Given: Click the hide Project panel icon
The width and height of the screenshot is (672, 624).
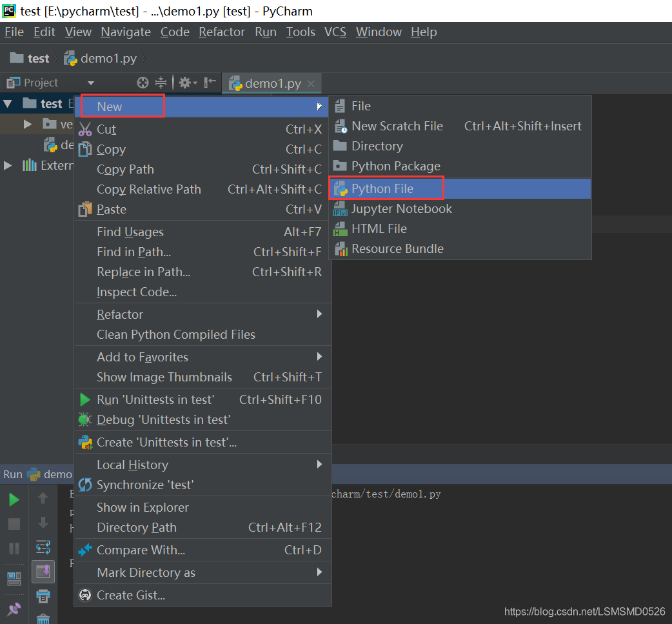Looking at the screenshot, I should [210, 83].
